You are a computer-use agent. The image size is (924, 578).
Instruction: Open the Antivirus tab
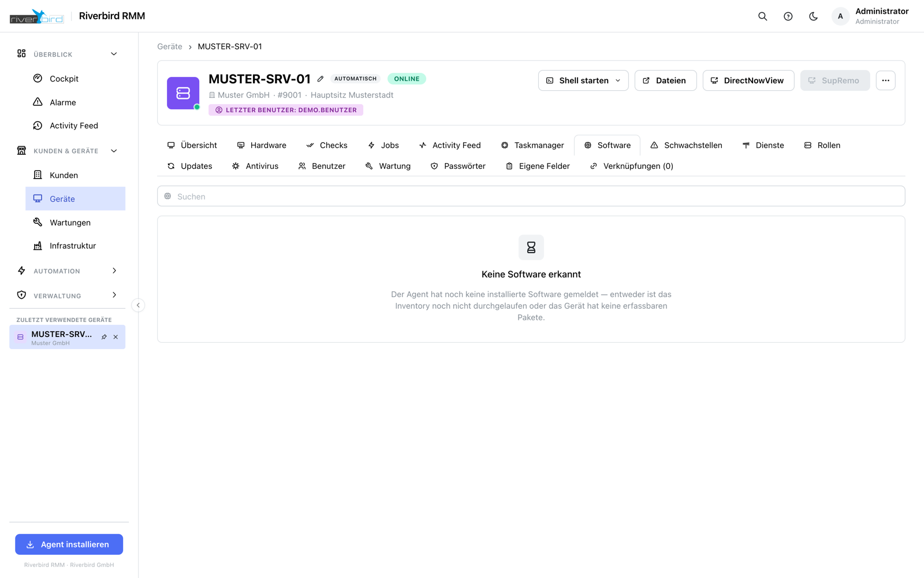pos(255,166)
